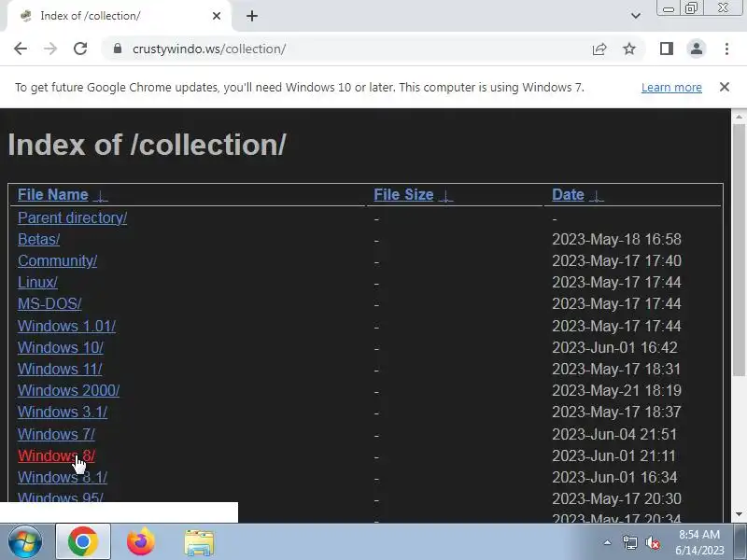Screen dimensions: 747x560
Task: Click the address bar URL
Action: click(x=209, y=49)
